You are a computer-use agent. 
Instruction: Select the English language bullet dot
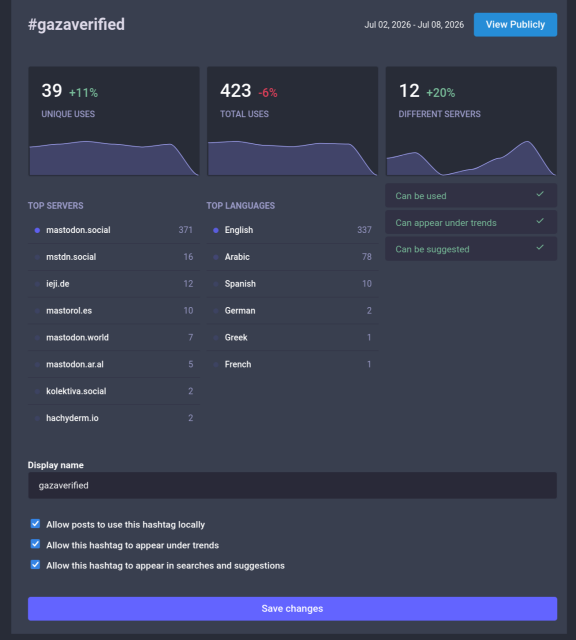tap(216, 231)
